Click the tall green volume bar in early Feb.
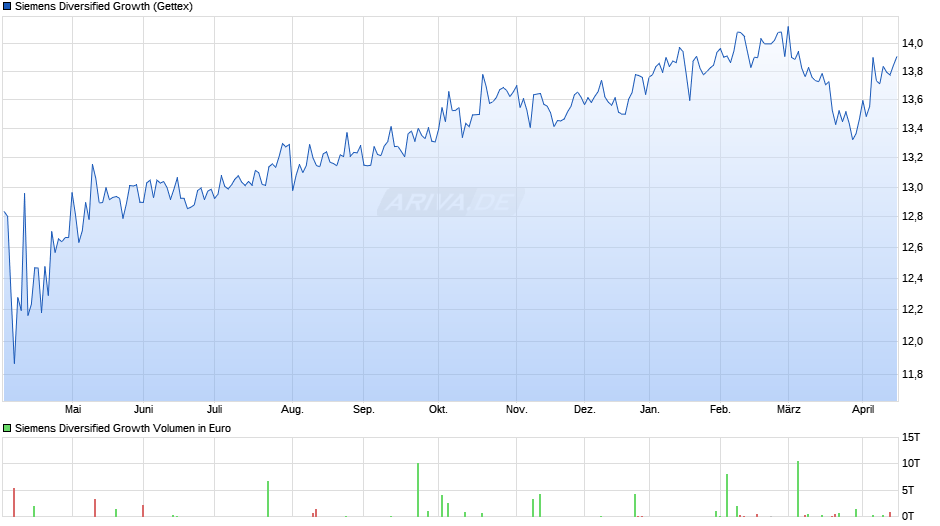Image resolution: width=940 pixels, height=526 pixels. (727, 495)
